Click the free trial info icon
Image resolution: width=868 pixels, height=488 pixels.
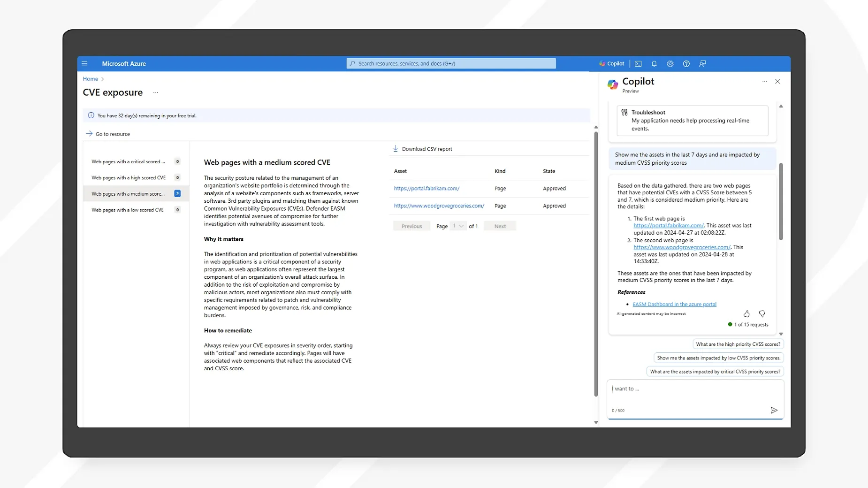point(91,115)
